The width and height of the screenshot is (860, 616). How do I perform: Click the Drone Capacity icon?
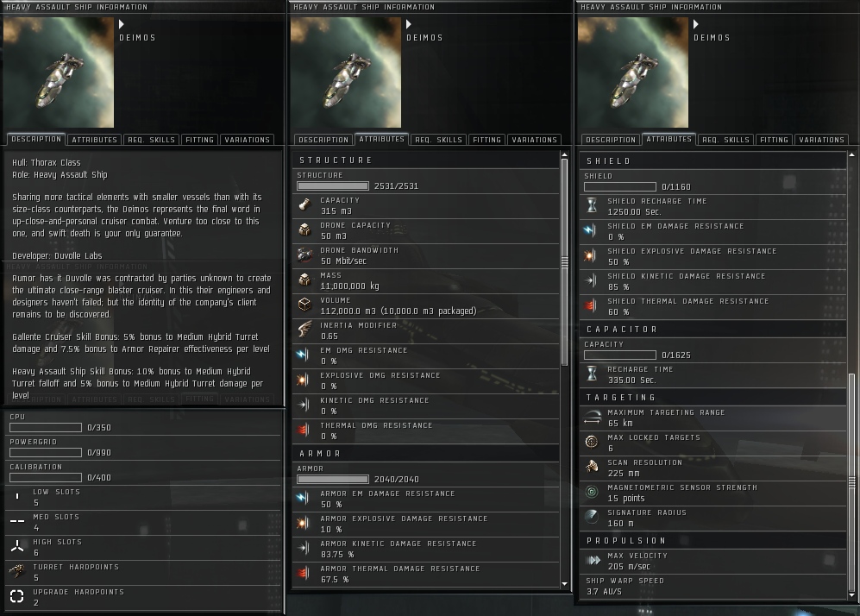click(x=304, y=229)
